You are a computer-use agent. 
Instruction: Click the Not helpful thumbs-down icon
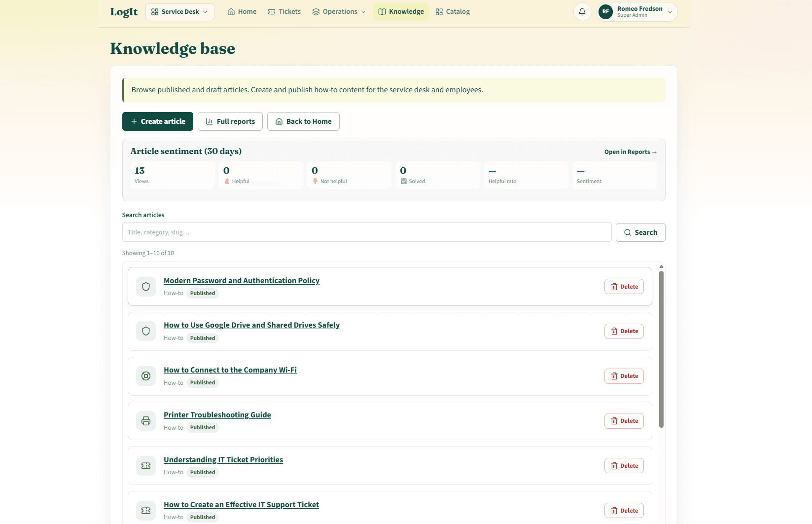point(315,181)
